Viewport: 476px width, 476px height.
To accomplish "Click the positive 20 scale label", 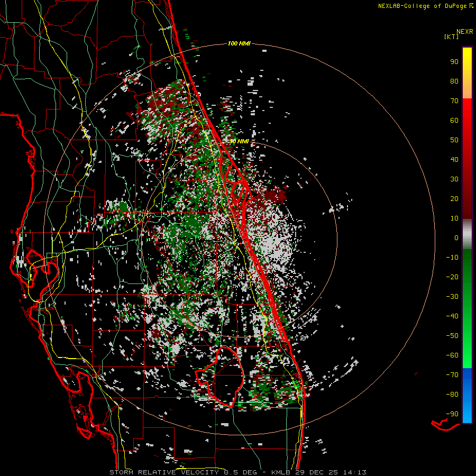I will pyautogui.click(x=454, y=198).
